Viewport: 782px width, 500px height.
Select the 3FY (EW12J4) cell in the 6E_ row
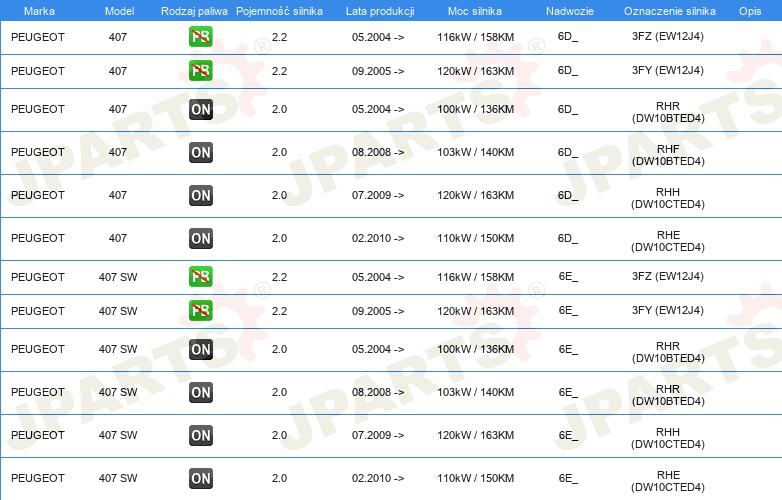[x=668, y=310]
